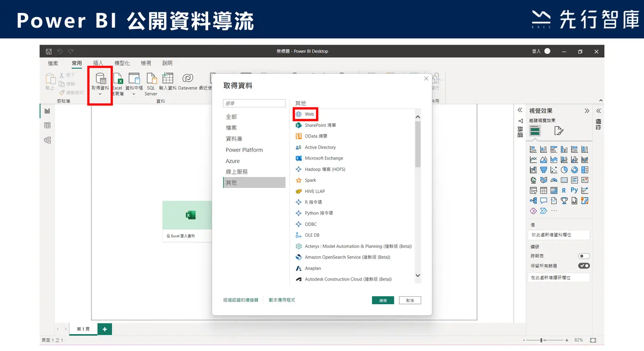Open the format visual brush tab

558,131
